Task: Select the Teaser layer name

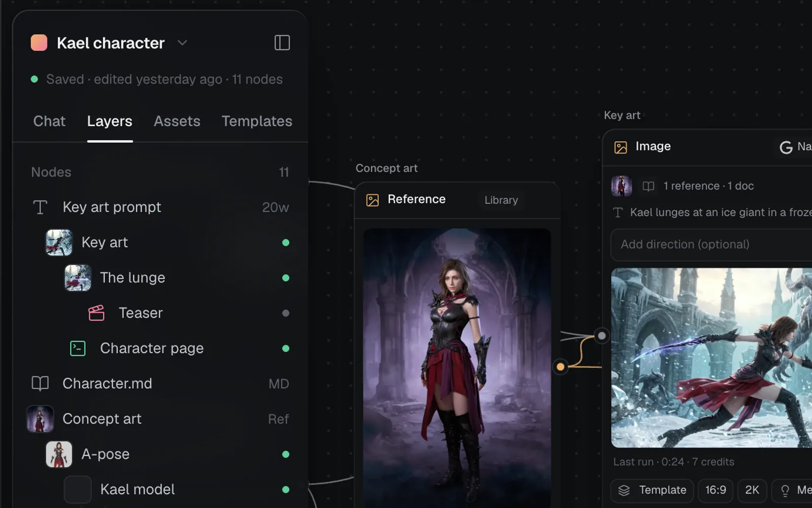Action: pyautogui.click(x=141, y=313)
